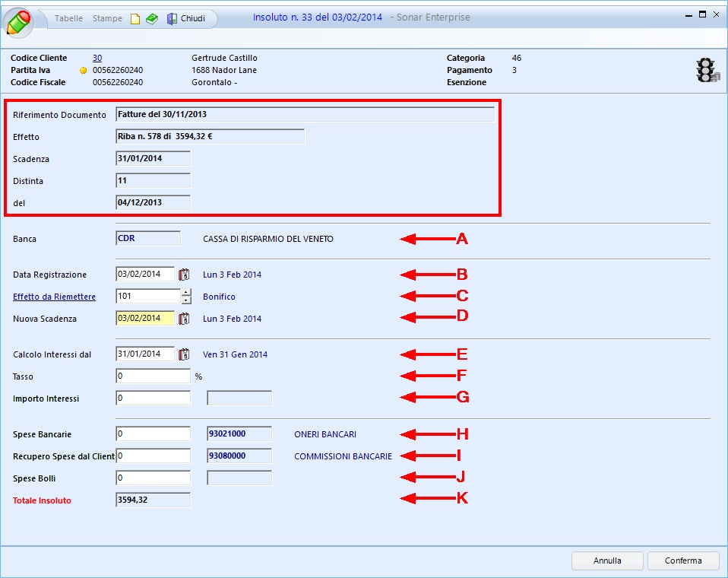Click the green pencil application logo
The image size is (728, 578).
[x=20, y=21]
